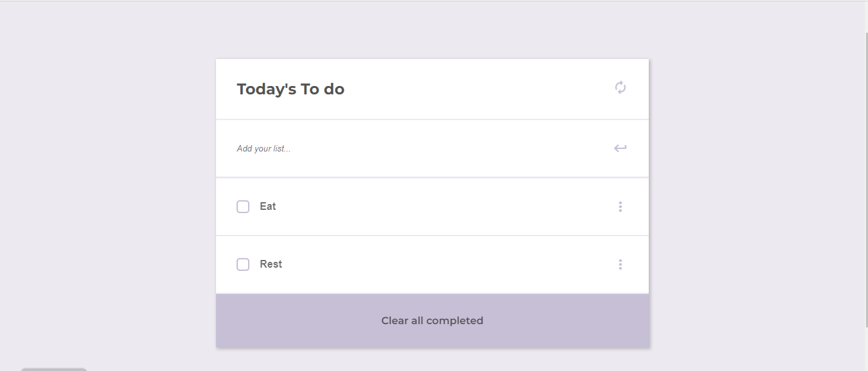
Task: Reload the list using the circular arrows icon
Action: (620, 88)
